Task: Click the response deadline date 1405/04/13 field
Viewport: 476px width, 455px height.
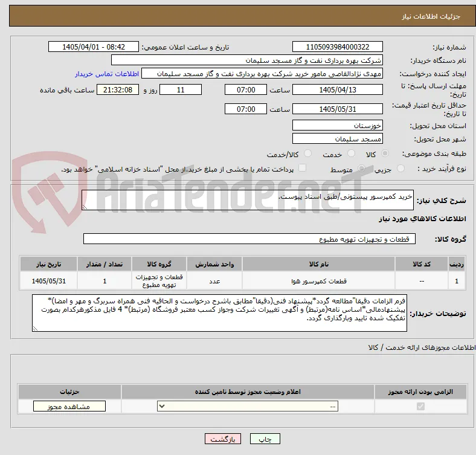Action: 338,89
